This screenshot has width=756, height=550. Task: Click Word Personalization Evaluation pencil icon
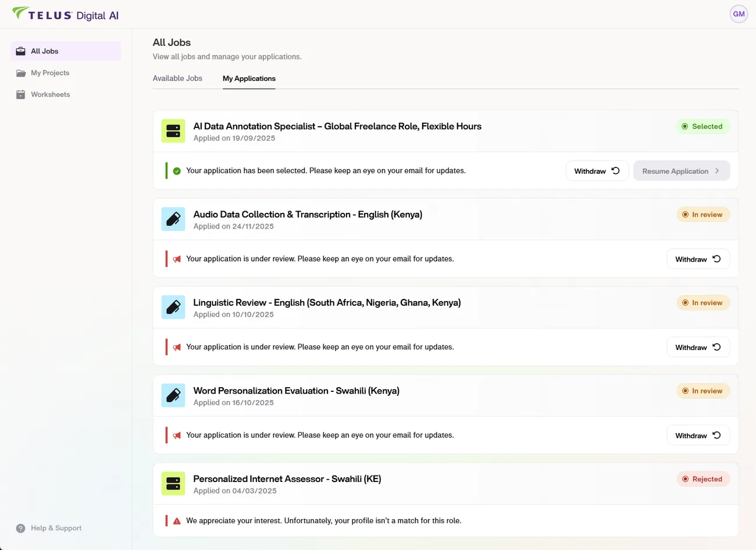point(173,395)
